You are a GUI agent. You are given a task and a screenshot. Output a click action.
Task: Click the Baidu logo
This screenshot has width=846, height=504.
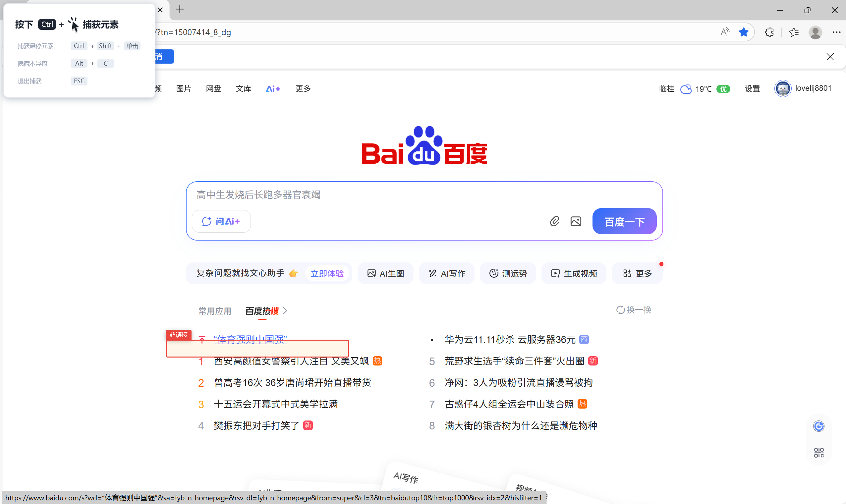tap(424, 145)
